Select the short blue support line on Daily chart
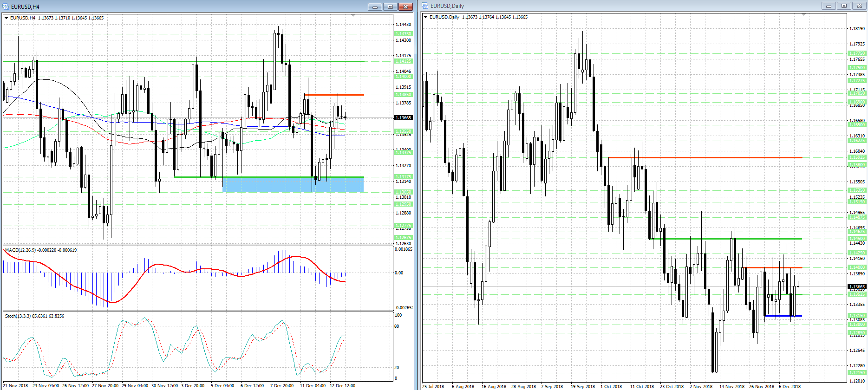Viewport: 868px width, 390px height. click(x=783, y=316)
